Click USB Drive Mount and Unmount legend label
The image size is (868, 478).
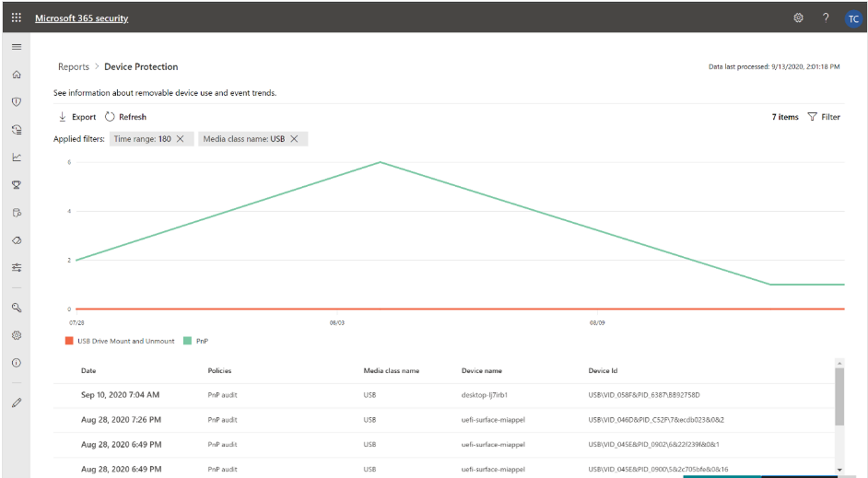[125, 341]
